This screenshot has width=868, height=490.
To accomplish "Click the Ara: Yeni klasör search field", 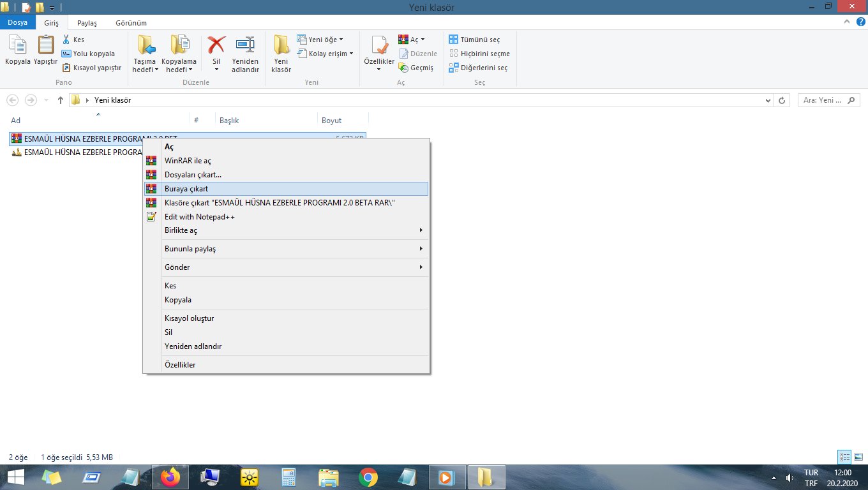I will point(822,100).
